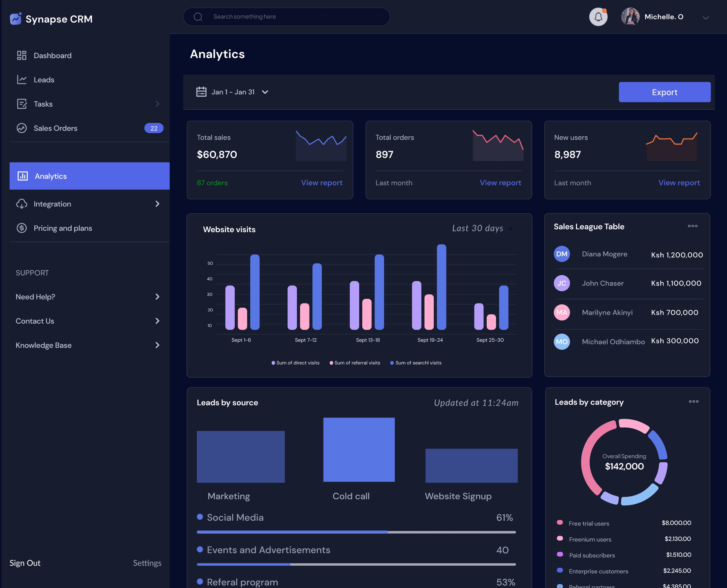
Task: Expand the Tasks submenu chevron
Action: (157, 104)
